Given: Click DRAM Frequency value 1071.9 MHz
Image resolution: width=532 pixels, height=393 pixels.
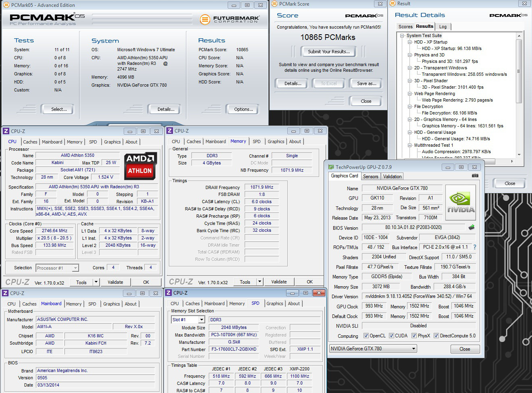Looking at the screenshot, I should [262, 187].
